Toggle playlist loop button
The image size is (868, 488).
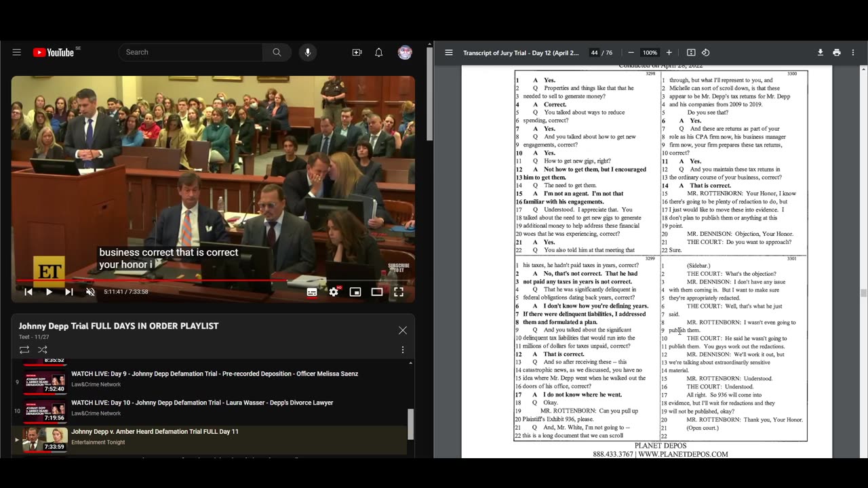pyautogui.click(x=24, y=350)
